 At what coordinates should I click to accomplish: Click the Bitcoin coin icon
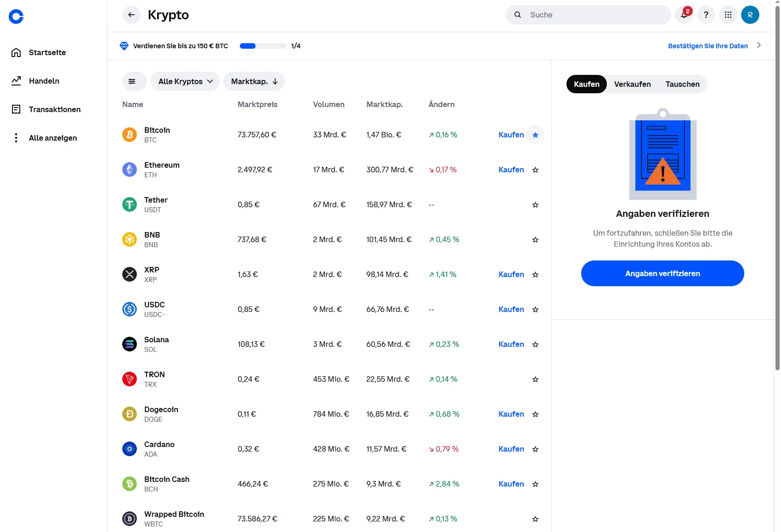tap(130, 135)
